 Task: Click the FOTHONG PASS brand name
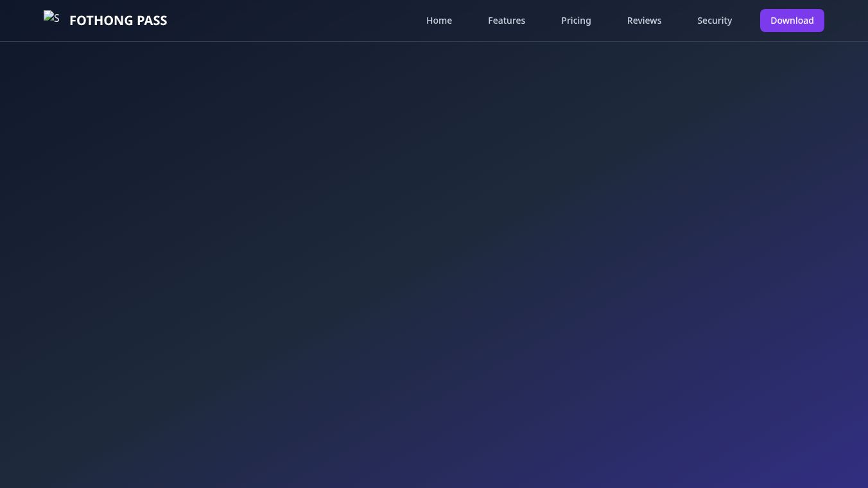click(118, 21)
